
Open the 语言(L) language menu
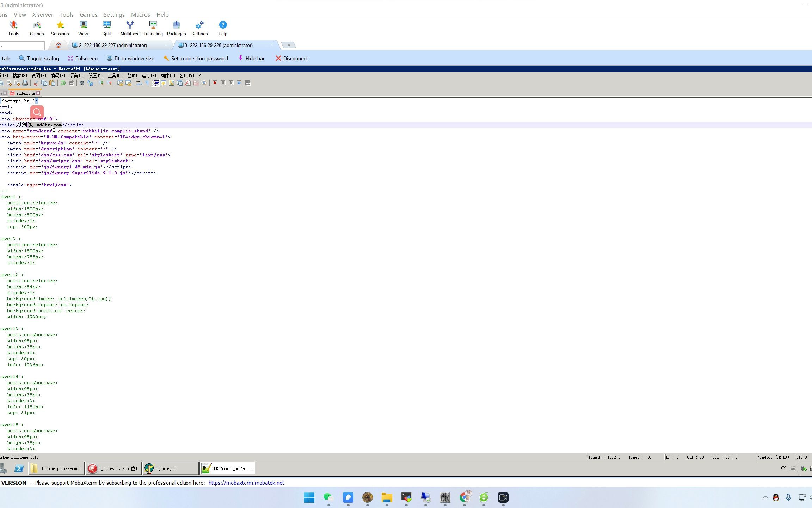(76, 75)
